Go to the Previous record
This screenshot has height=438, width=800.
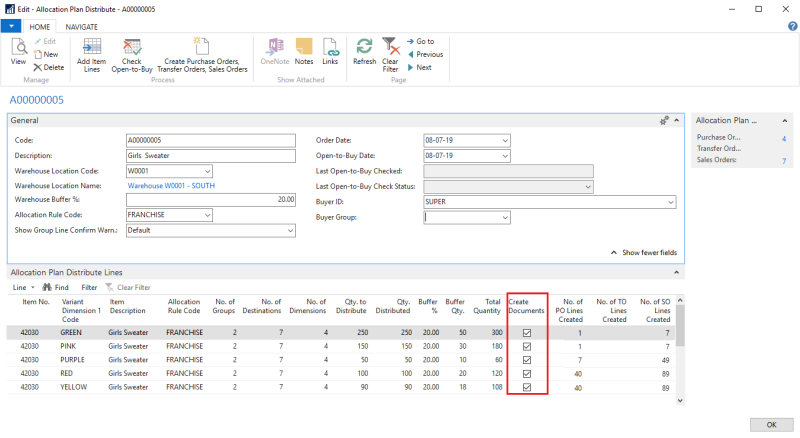coord(426,54)
